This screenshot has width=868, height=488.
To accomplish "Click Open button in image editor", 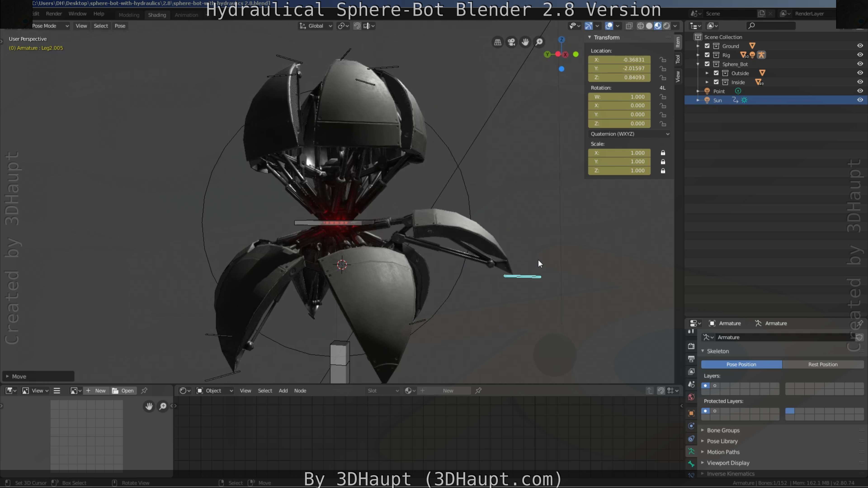I will coord(123,391).
